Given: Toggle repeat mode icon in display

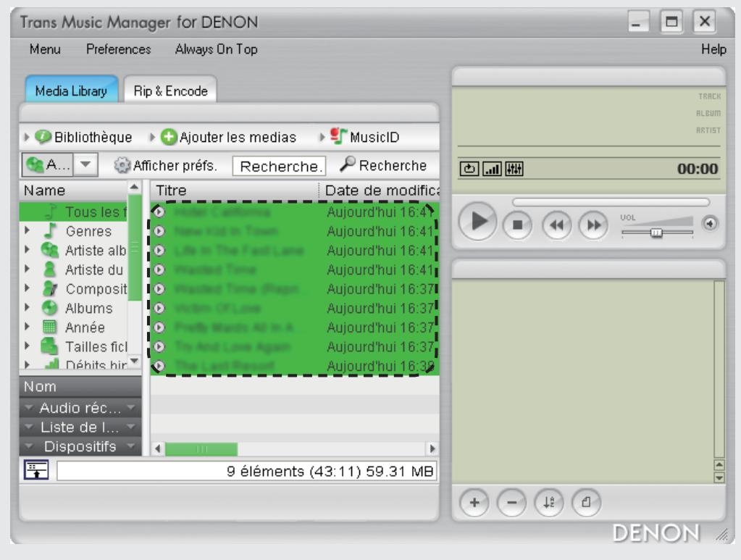Looking at the screenshot, I should coord(469,169).
